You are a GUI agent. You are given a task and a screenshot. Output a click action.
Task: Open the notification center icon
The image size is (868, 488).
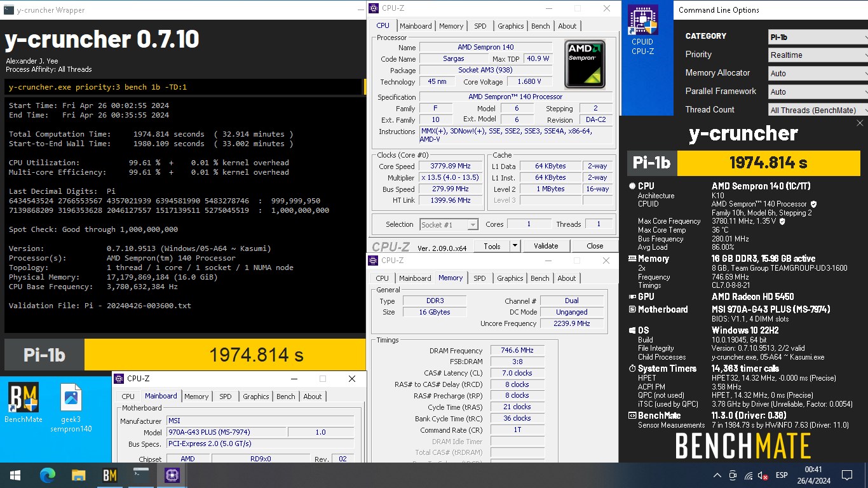846,475
